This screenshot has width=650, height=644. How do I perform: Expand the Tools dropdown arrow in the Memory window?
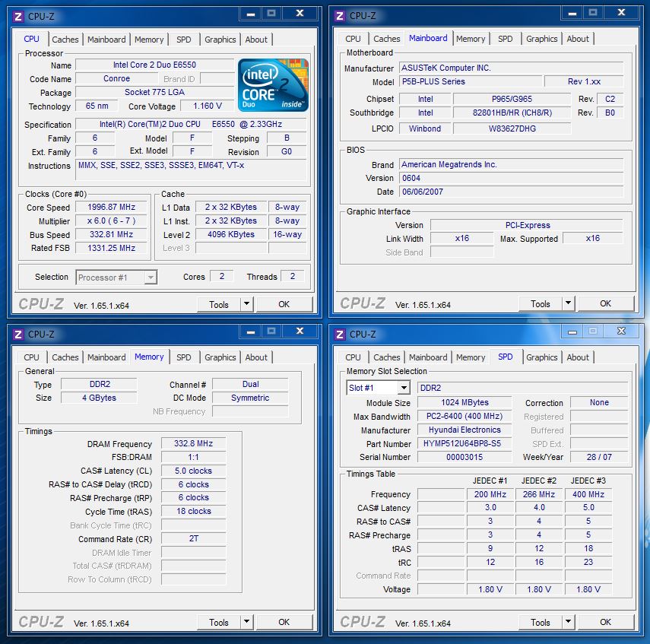click(x=246, y=622)
